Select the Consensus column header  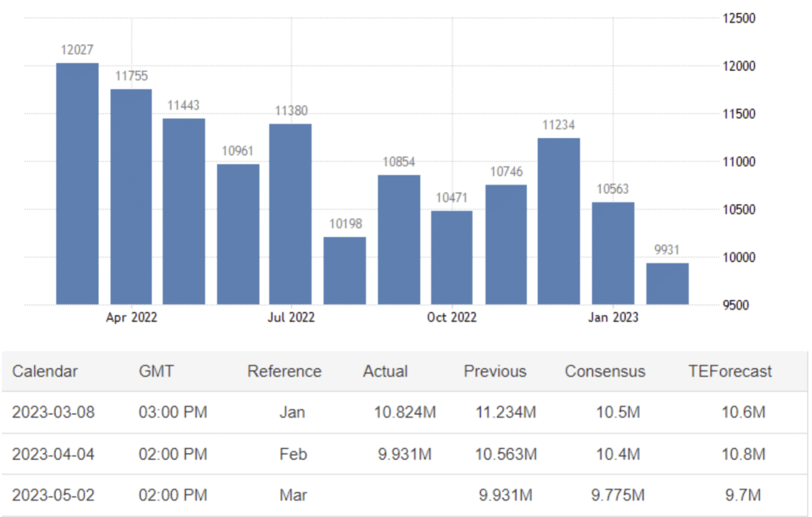pos(605,372)
